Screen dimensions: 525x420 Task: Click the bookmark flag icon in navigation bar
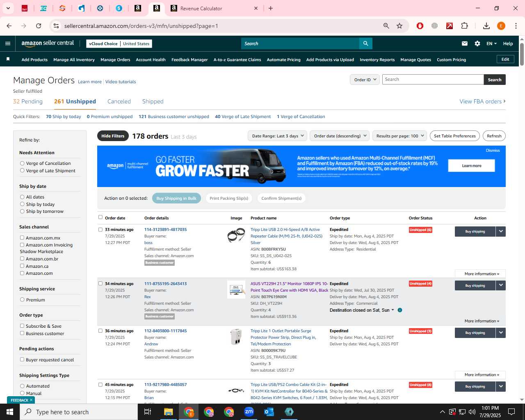[8, 59]
